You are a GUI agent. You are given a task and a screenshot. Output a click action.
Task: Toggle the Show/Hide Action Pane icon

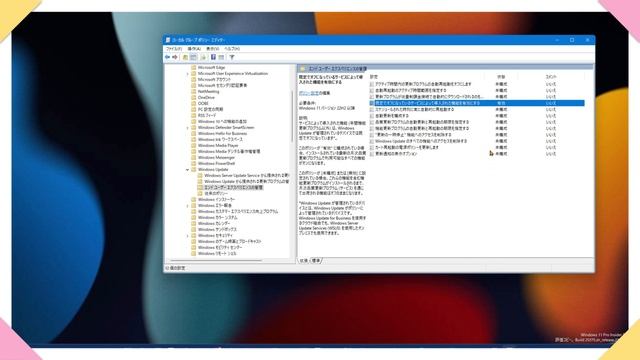(221, 57)
